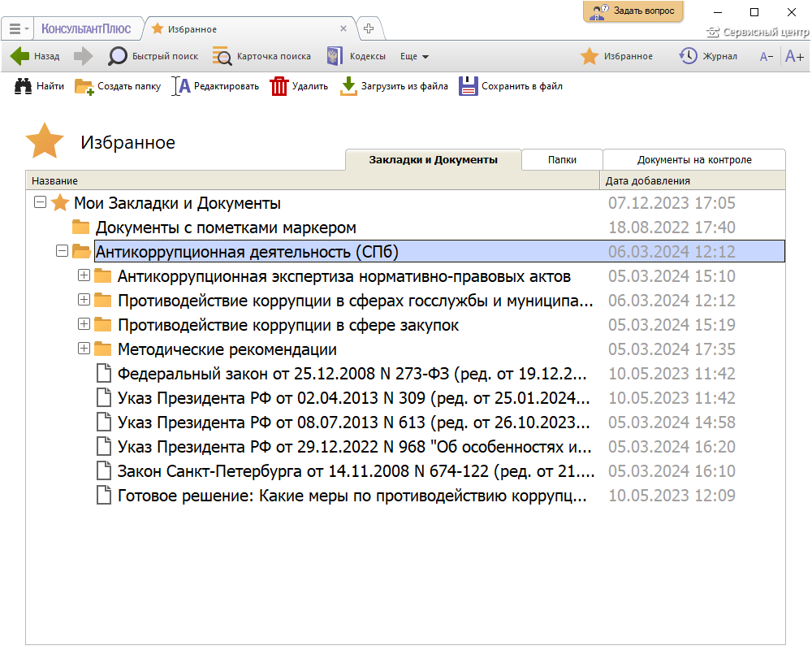Expand Методические рекомендации folder

[x=84, y=349]
